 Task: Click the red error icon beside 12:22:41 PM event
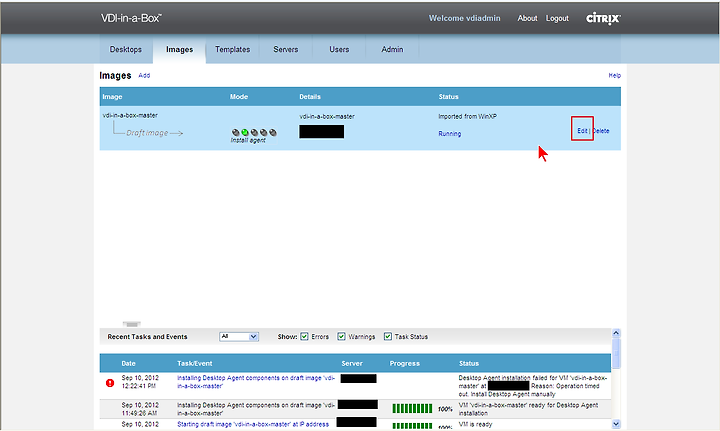110,382
